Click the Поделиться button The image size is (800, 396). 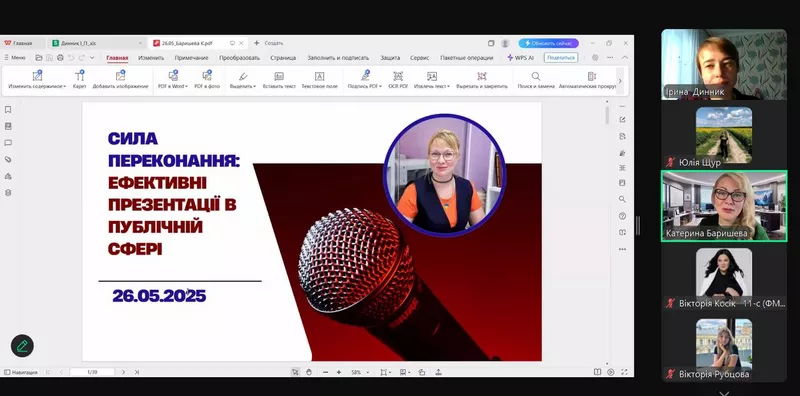tap(561, 58)
